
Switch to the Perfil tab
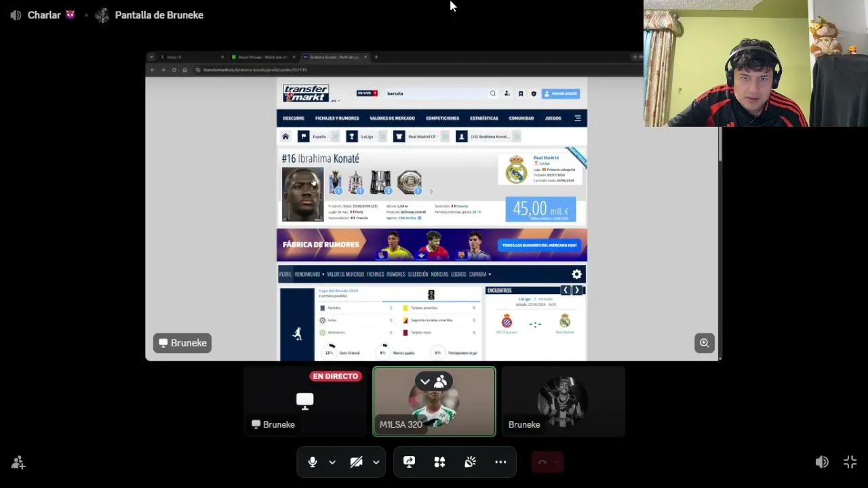coord(285,274)
